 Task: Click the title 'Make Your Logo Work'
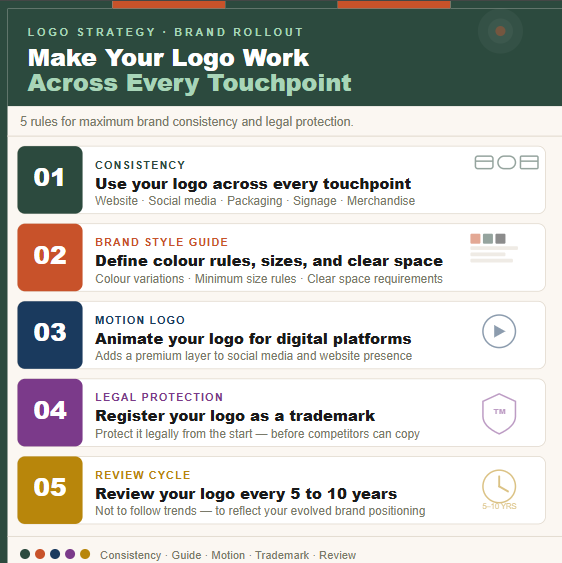[168, 58]
